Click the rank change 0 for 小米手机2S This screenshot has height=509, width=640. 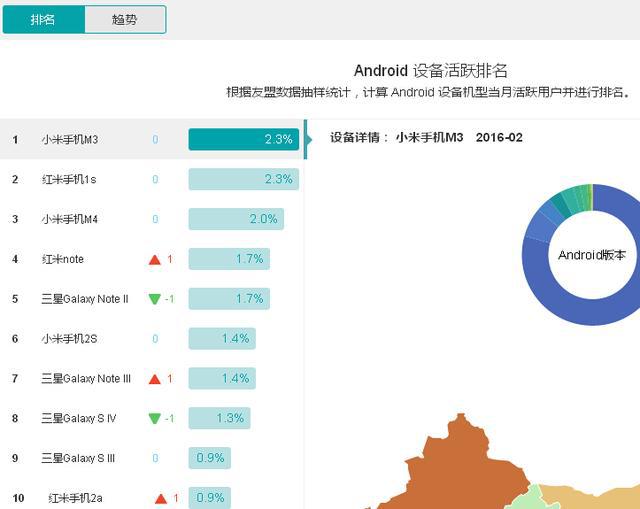(x=155, y=339)
